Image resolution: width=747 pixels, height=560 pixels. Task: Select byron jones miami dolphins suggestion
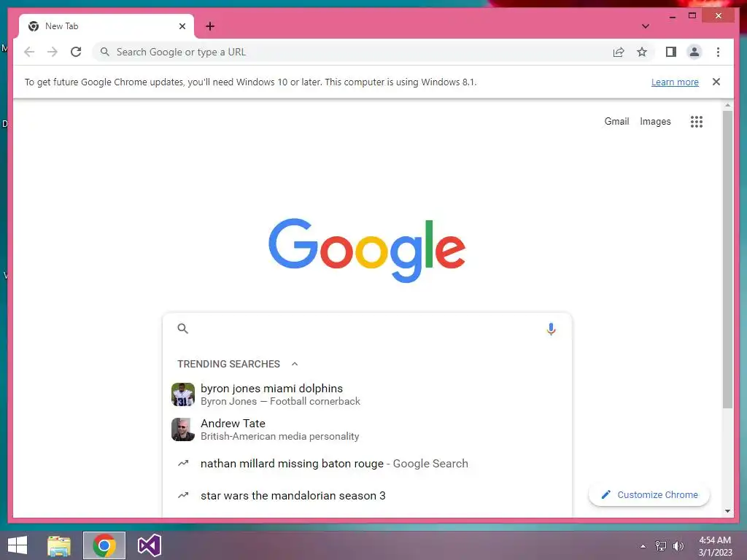367,394
